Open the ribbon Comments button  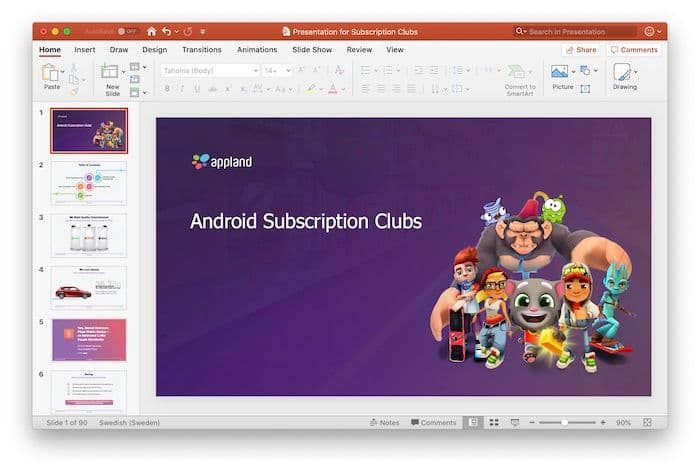pyautogui.click(x=634, y=50)
